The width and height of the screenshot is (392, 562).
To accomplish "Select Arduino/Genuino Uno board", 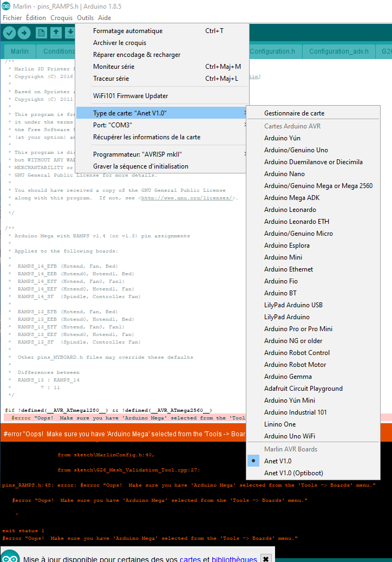I will coord(313,150).
